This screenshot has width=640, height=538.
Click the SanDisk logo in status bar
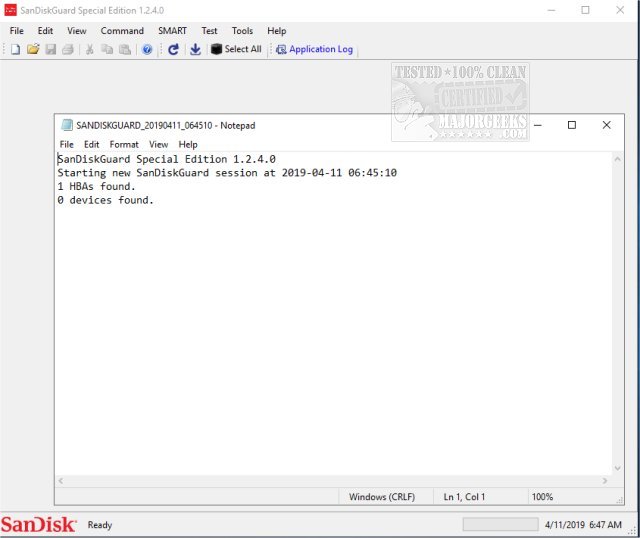click(38, 525)
